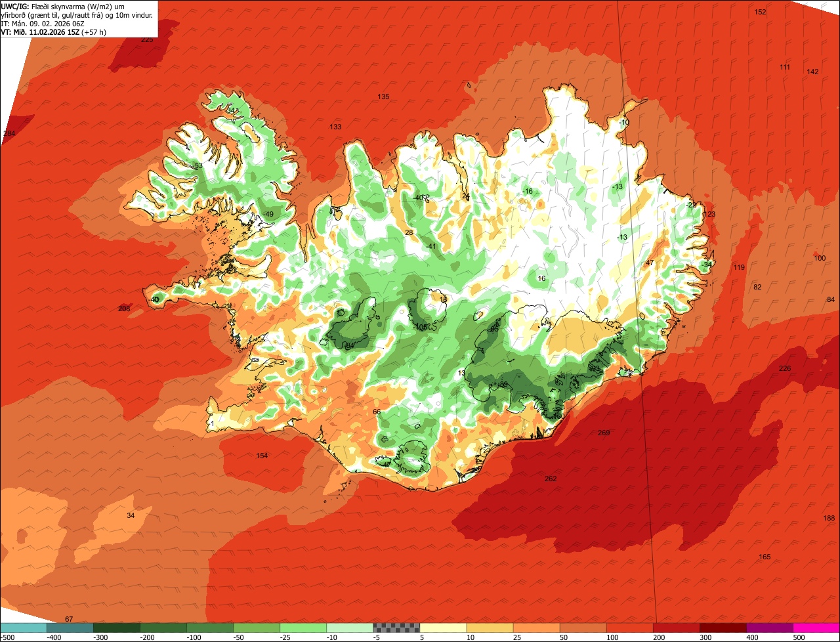This screenshot has width=840, height=642.
Task: Select the map value 66 in south Iceland
Action: coord(377,412)
